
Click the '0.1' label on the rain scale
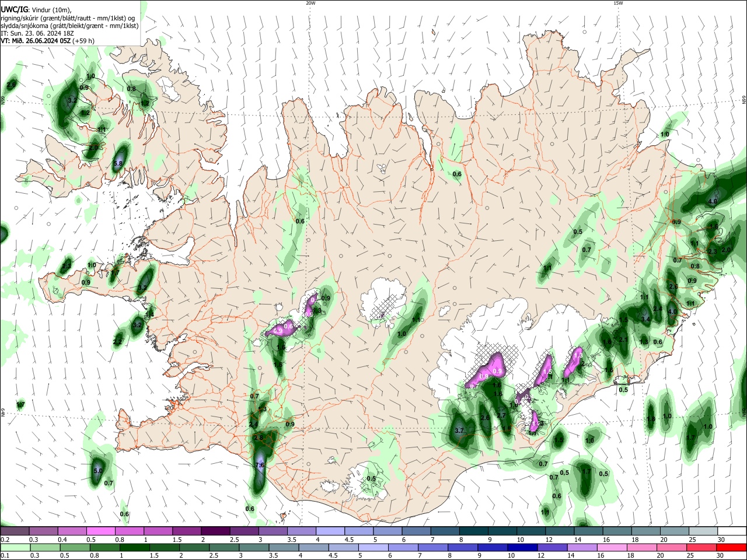click(5, 556)
